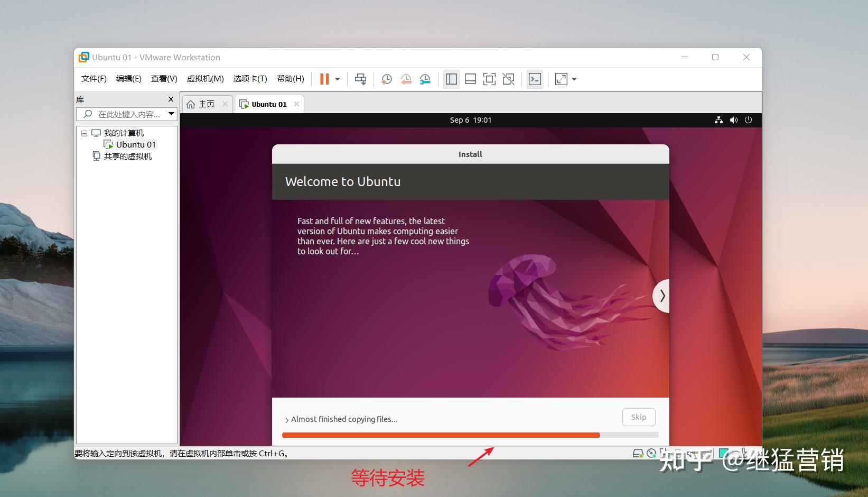Open the library search dropdown arrow

[x=172, y=114]
